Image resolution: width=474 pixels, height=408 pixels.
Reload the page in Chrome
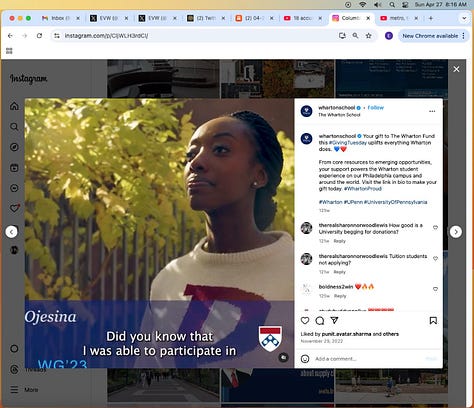(39, 36)
